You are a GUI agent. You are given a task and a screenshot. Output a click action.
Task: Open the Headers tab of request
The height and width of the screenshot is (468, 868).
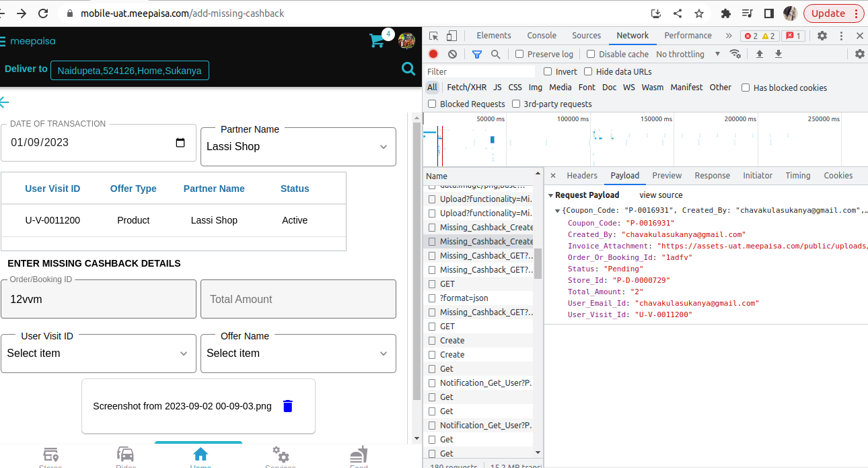[x=582, y=176]
